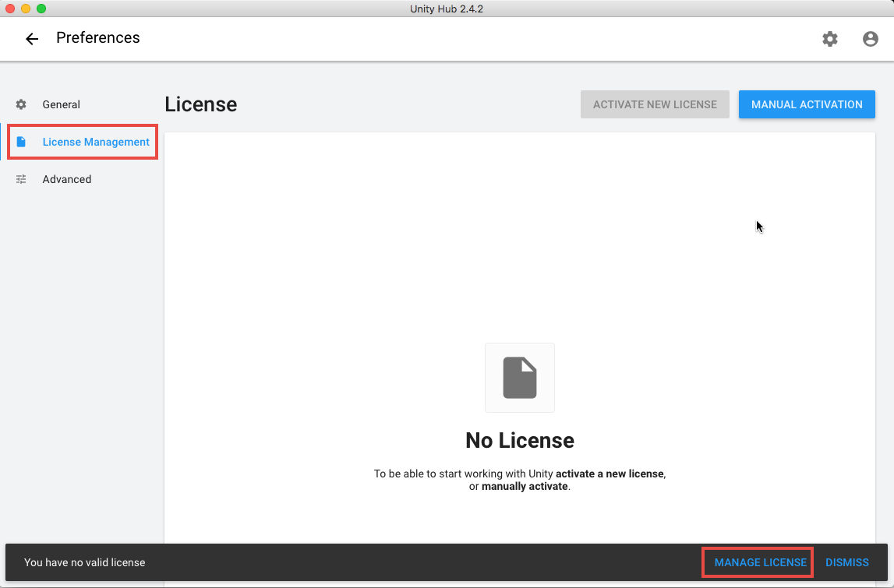The width and height of the screenshot is (894, 588).
Task: Open the Advanced preferences section
Action: coord(67,179)
